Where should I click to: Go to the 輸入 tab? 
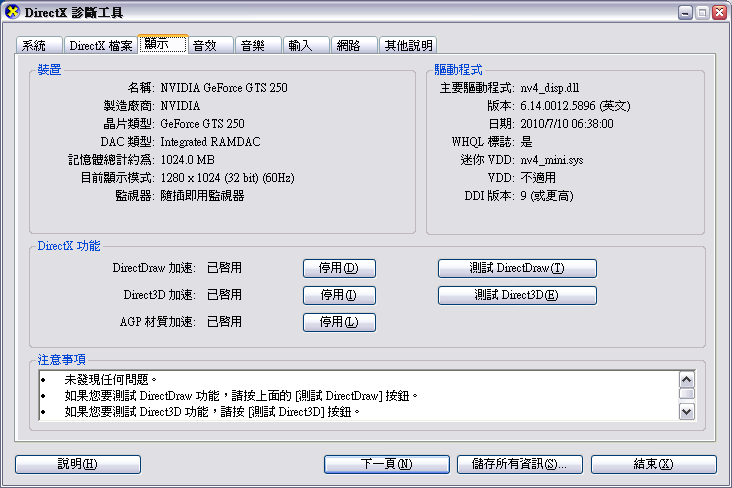pyautogui.click(x=306, y=45)
